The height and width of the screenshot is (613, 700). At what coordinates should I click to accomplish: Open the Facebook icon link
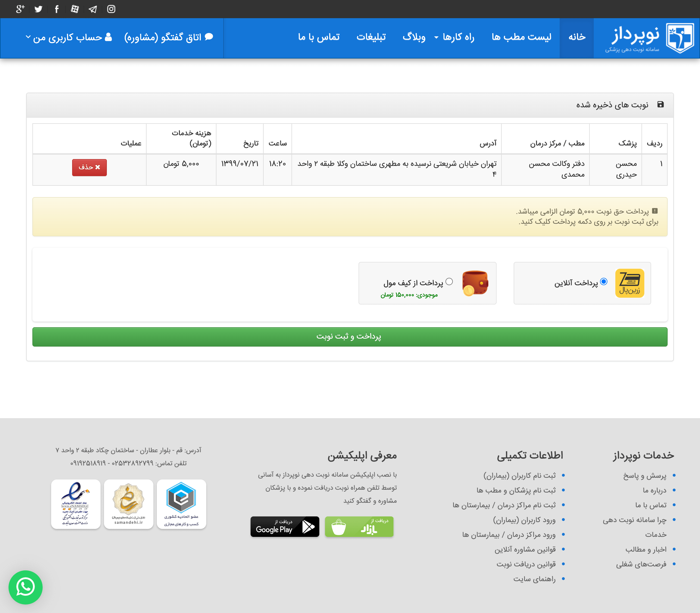coord(57,9)
